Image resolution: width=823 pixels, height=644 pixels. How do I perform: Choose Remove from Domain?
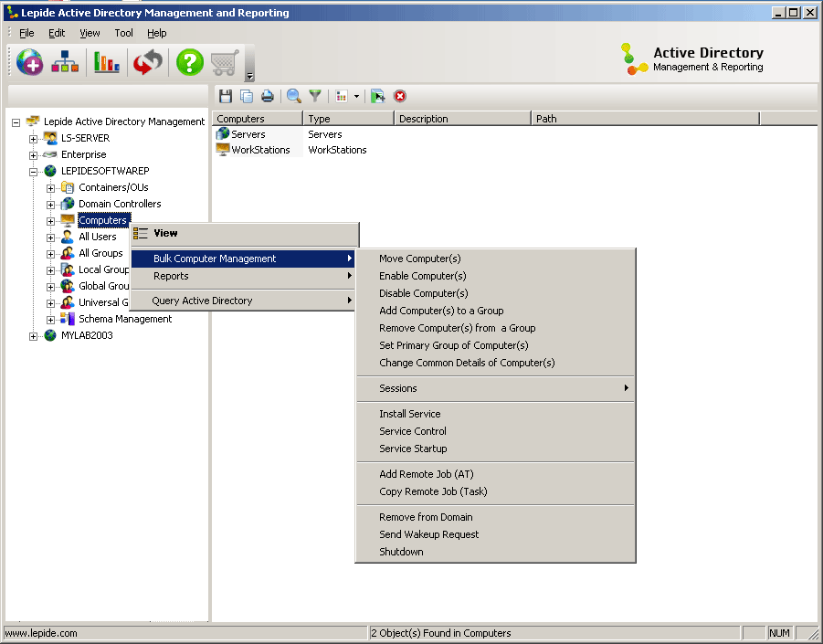coord(495,518)
